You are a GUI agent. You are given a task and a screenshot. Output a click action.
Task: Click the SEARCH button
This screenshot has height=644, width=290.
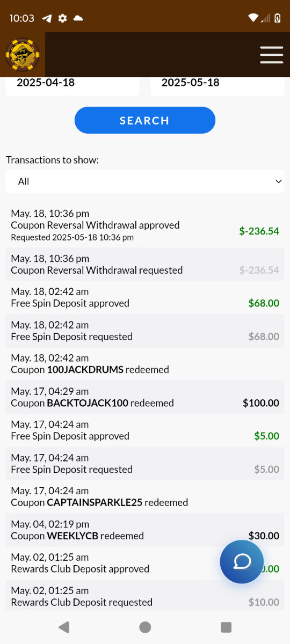[145, 120]
